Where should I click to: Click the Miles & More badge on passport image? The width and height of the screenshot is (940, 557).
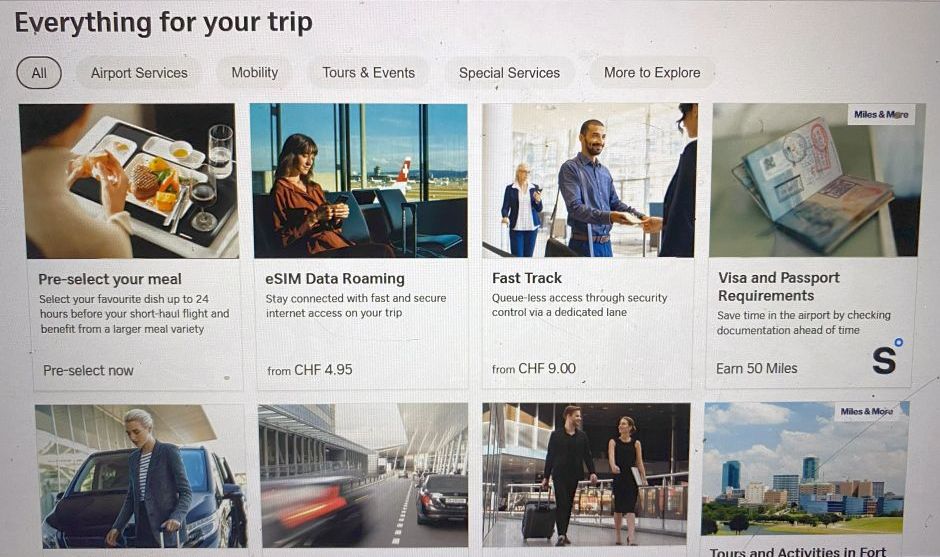[881, 114]
